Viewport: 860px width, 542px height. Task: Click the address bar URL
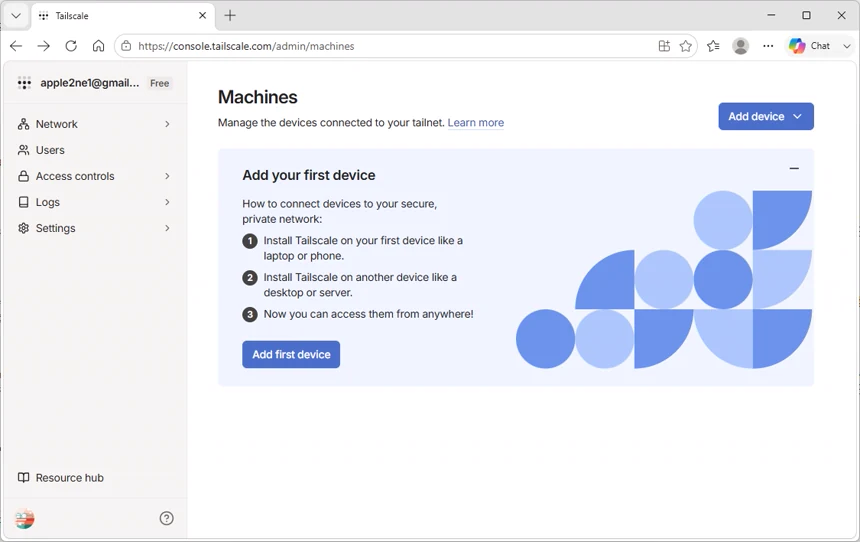coord(246,46)
